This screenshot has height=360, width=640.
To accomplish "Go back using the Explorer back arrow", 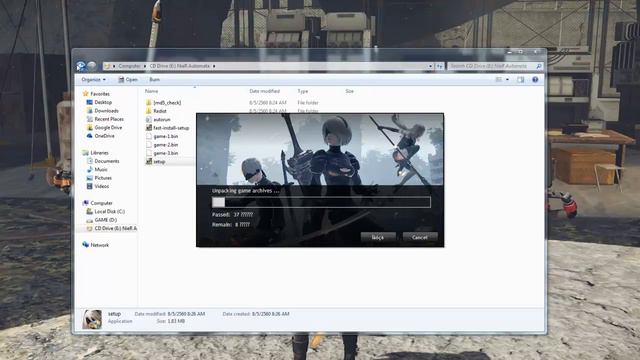I will 81,66.
